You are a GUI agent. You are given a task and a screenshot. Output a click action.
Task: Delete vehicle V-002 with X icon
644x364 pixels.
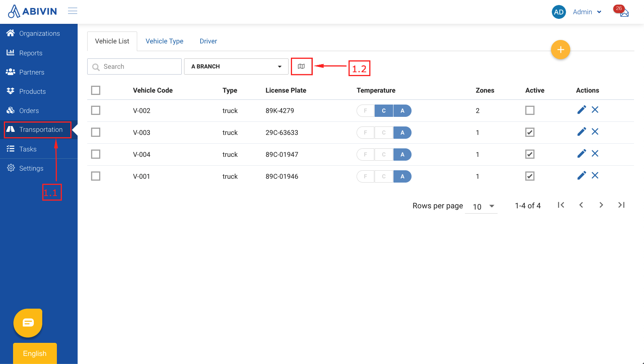tap(595, 110)
